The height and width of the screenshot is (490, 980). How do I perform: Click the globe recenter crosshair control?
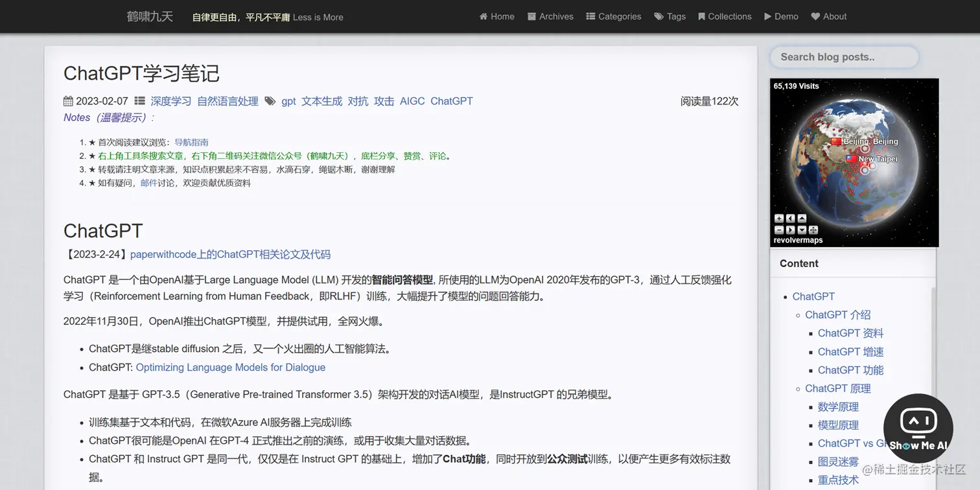tap(813, 230)
